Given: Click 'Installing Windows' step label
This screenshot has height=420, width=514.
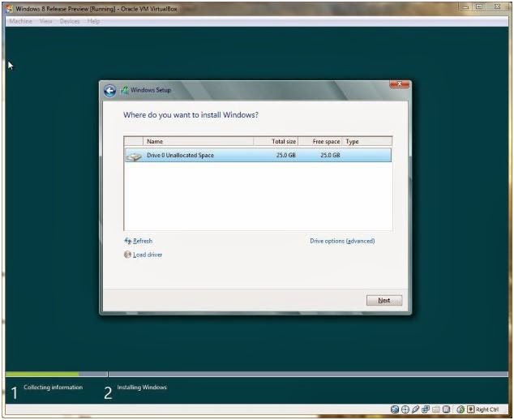Looking at the screenshot, I should pos(142,388).
